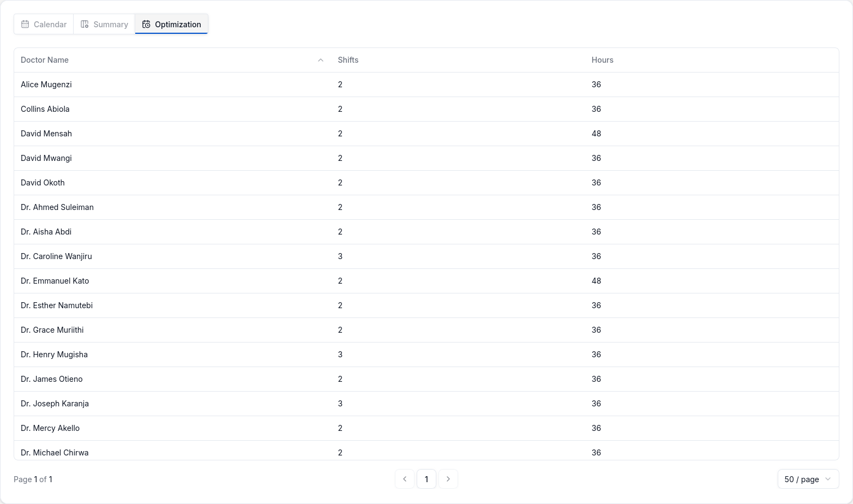The height and width of the screenshot is (504, 853).
Task: Open the Summary tab
Action: pyautogui.click(x=104, y=24)
